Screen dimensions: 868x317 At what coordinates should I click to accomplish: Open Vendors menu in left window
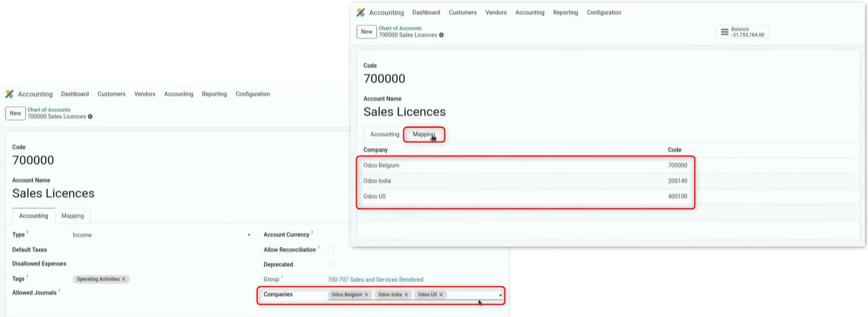145,94
